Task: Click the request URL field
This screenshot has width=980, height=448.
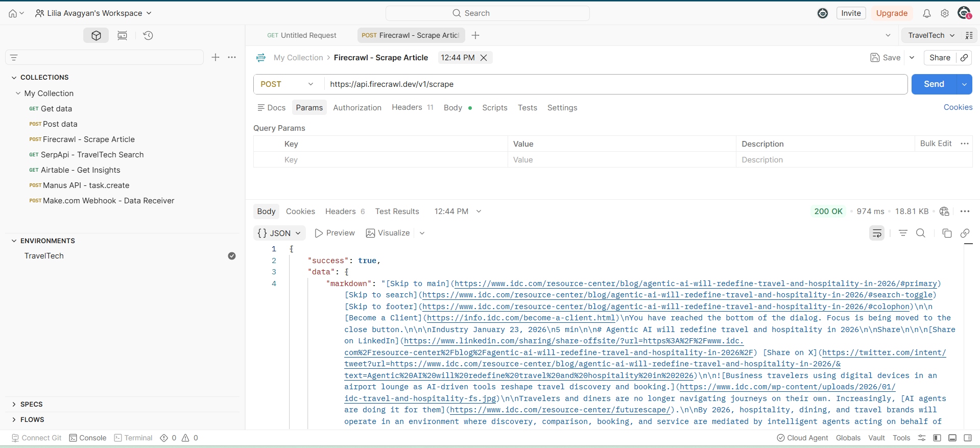Action: [x=615, y=84]
